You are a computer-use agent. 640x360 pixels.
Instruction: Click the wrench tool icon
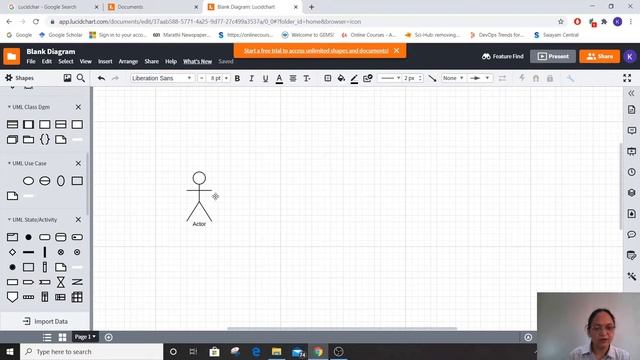570,78
